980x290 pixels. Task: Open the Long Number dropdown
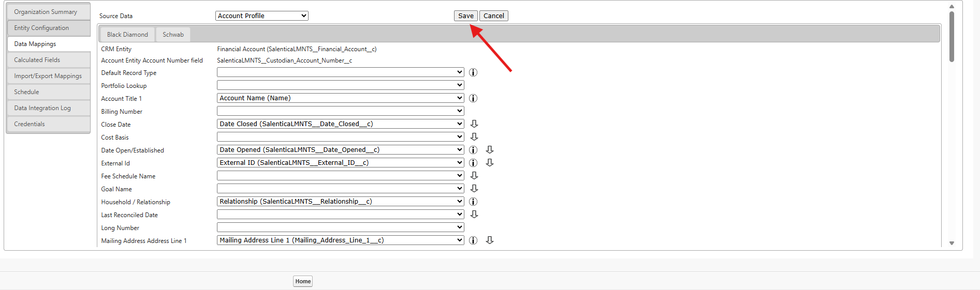(x=340, y=227)
